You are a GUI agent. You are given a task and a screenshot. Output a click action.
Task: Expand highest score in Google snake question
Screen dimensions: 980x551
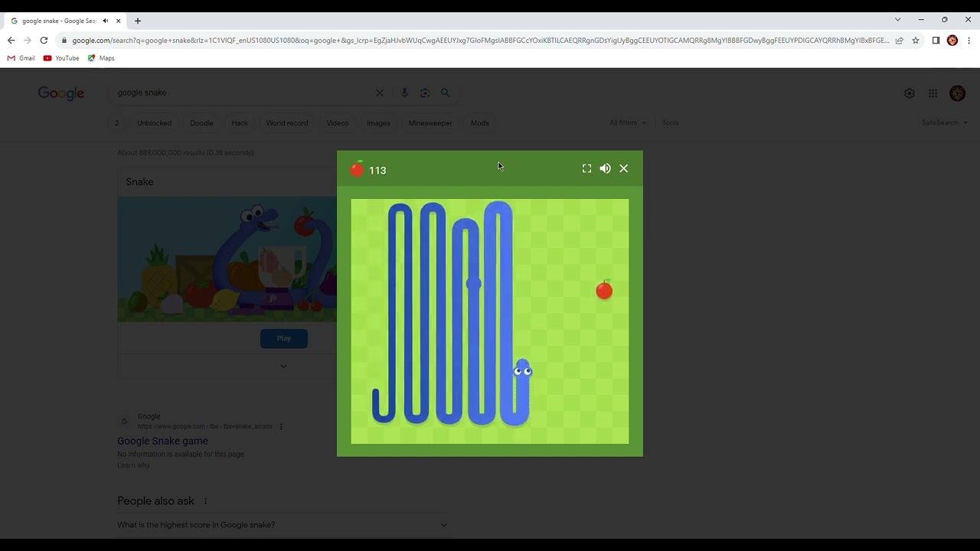(283, 525)
